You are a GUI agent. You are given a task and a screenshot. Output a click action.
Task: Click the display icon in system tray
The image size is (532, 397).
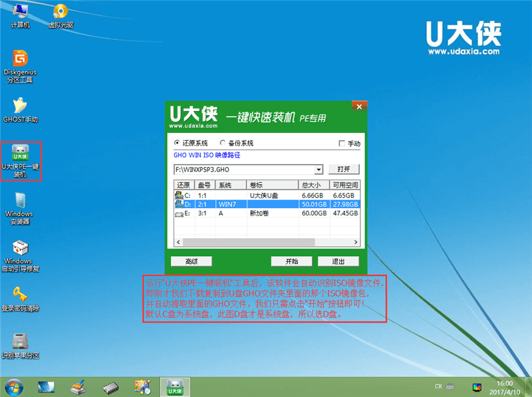point(477,387)
